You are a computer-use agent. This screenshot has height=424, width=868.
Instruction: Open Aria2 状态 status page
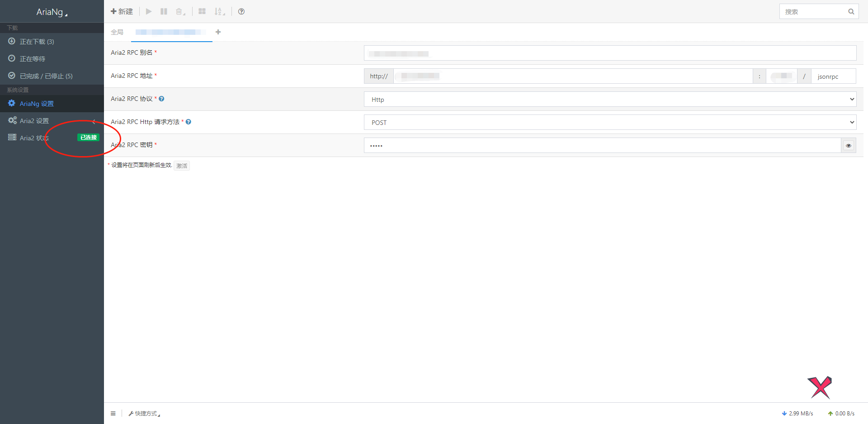(x=52, y=138)
